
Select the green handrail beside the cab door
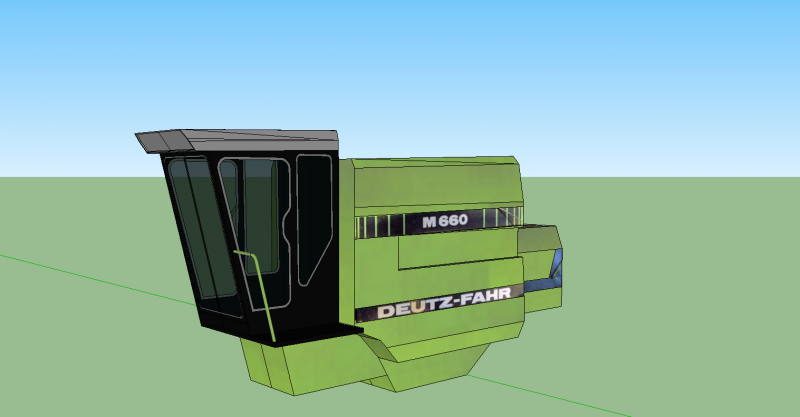(x=255, y=295)
